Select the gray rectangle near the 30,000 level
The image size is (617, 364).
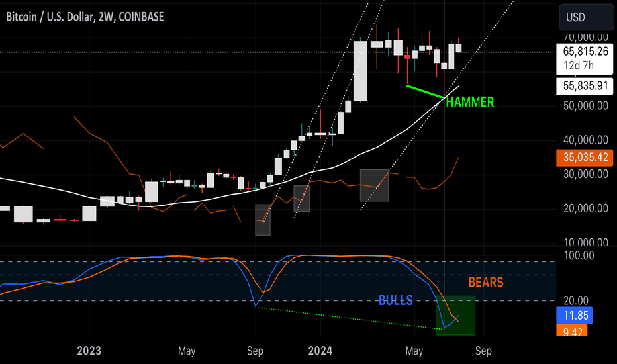point(374,185)
